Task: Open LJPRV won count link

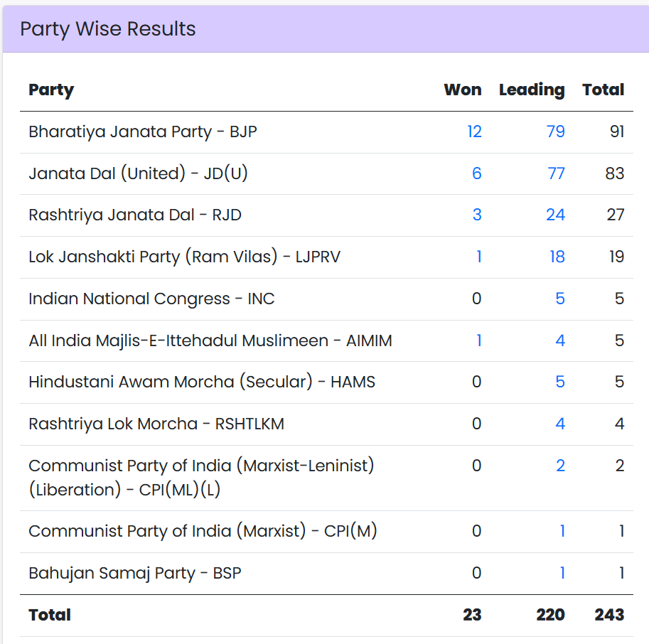Action: pyautogui.click(x=478, y=257)
